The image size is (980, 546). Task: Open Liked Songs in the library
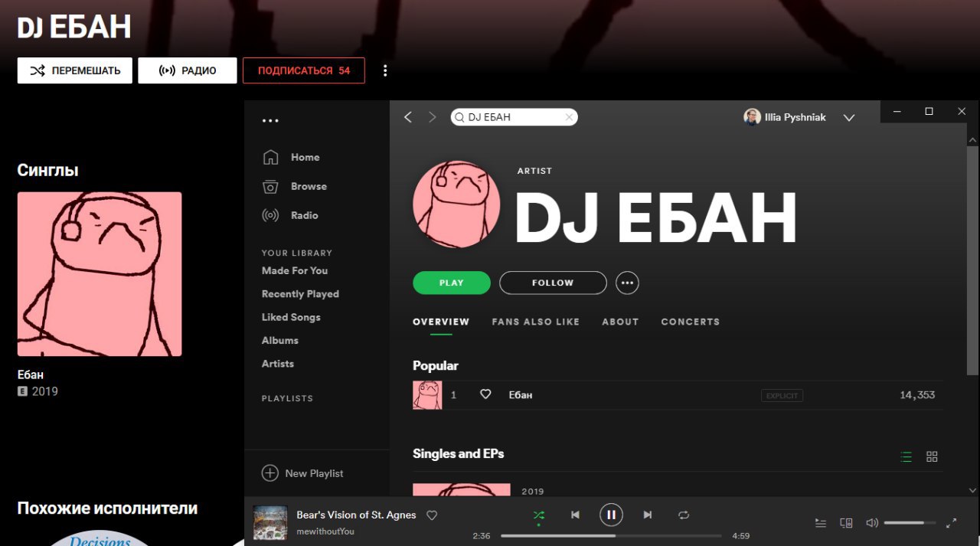coord(291,317)
